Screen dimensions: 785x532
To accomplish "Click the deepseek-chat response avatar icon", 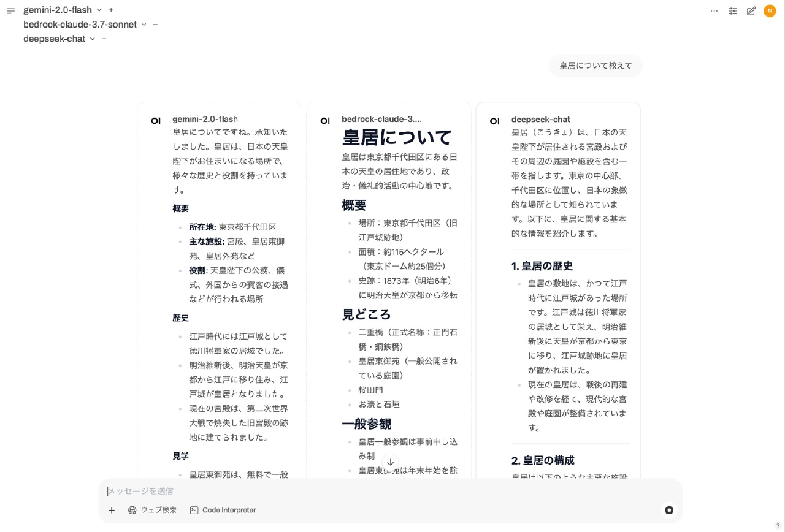I will [x=494, y=121].
